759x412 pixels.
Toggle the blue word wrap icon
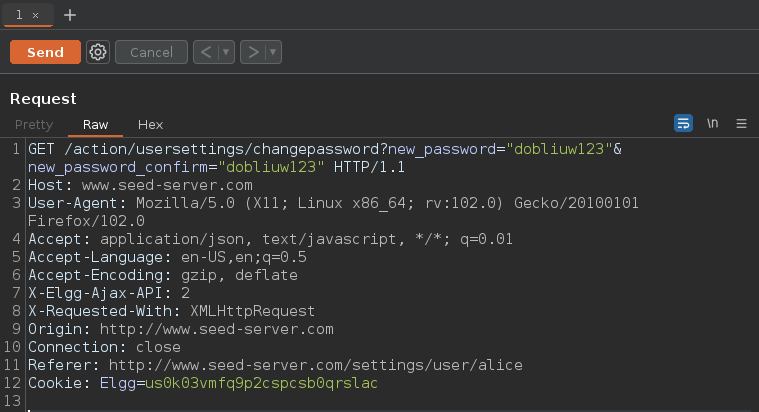684,123
